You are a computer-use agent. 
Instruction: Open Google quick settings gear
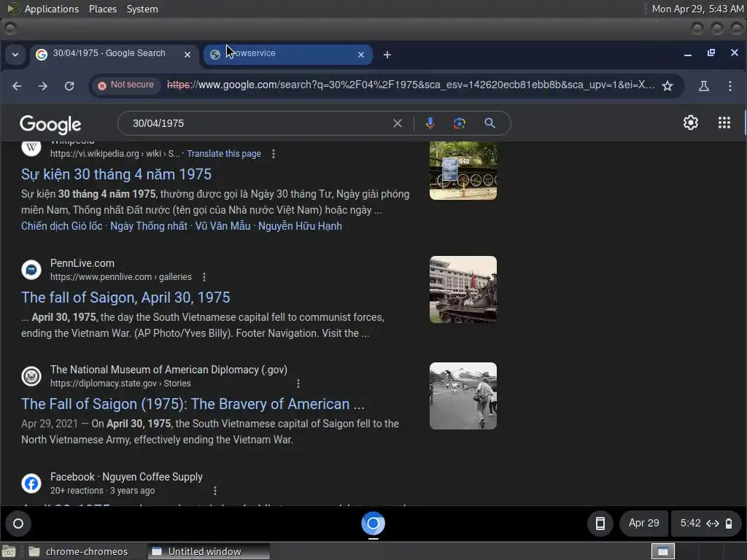coord(690,122)
